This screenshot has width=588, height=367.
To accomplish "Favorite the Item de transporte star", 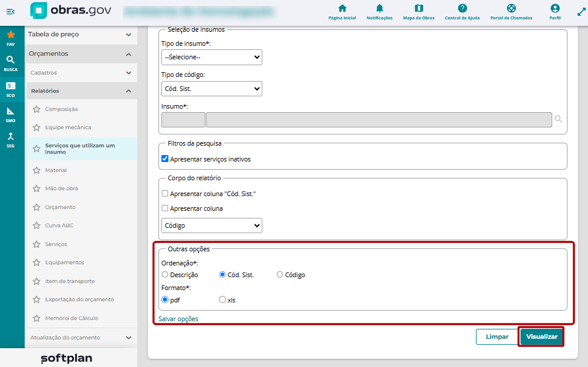I will click(36, 281).
